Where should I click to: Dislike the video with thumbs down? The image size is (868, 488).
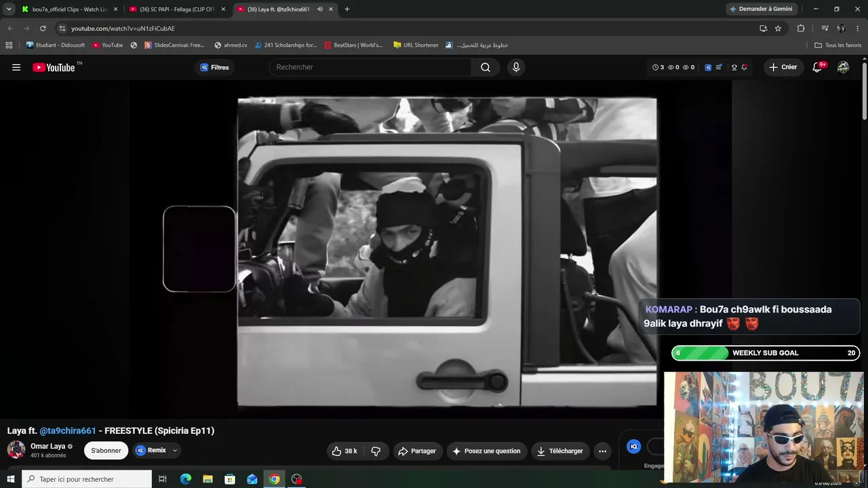click(376, 451)
